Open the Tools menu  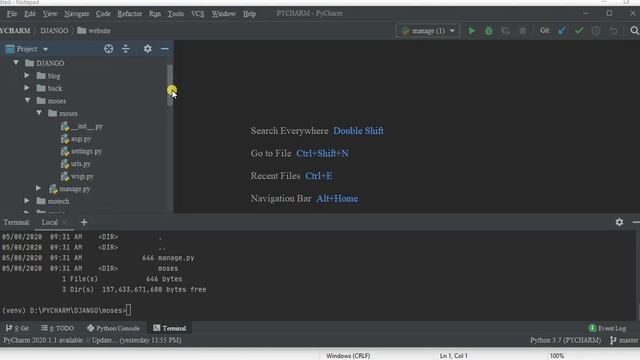[x=176, y=13]
